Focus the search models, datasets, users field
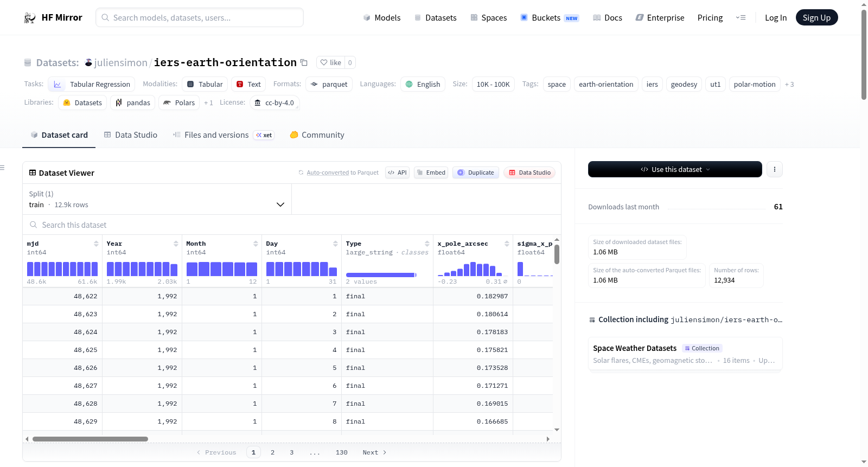Viewport: 868px width, 467px height. (200, 17)
